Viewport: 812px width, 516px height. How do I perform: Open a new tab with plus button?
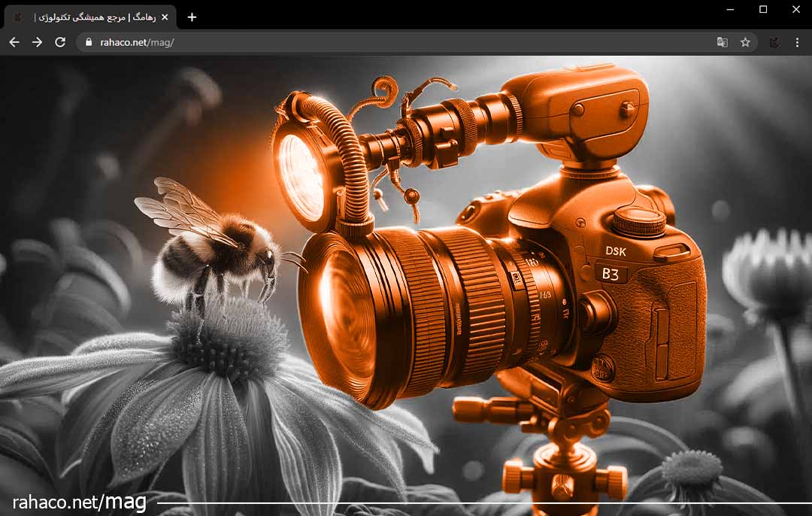192,17
